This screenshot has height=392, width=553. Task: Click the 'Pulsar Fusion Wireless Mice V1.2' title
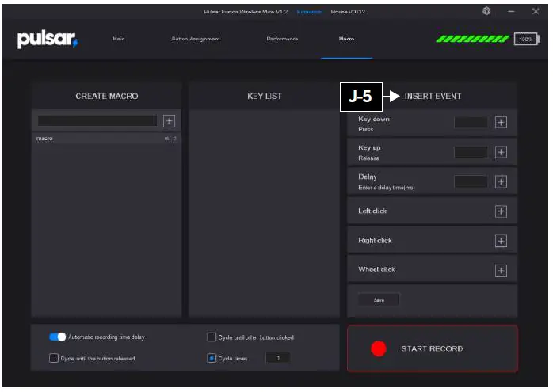(246, 12)
